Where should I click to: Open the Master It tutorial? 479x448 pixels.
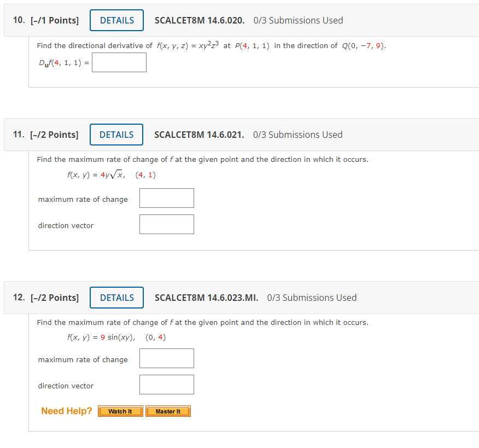(168, 411)
